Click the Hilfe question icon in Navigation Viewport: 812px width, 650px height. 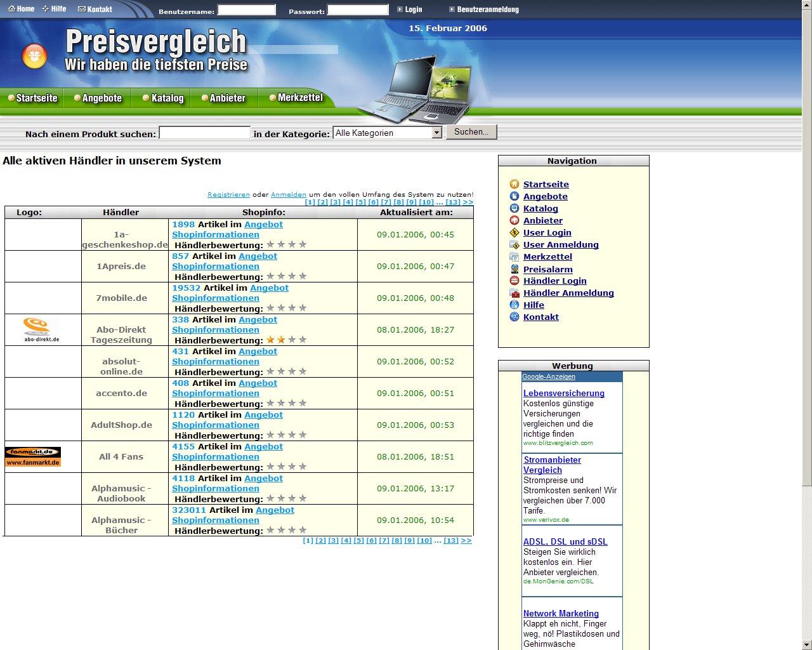click(x=514, y=305)
